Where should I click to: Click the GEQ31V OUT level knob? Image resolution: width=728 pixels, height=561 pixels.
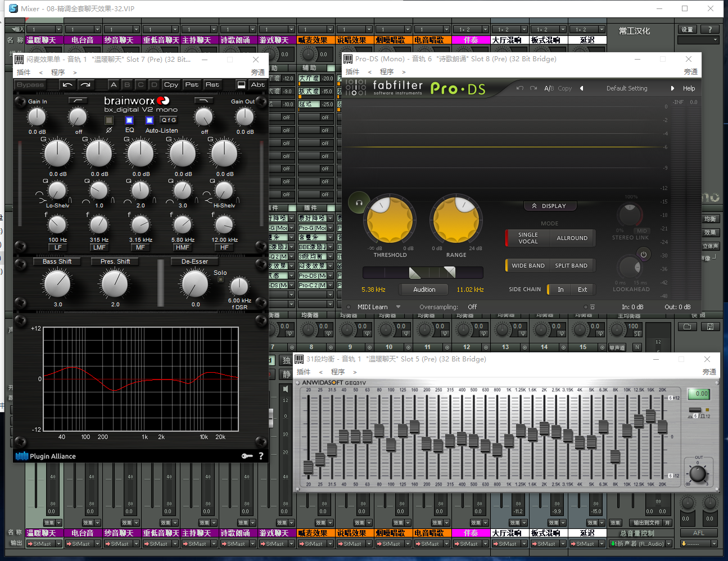(698, 473)
